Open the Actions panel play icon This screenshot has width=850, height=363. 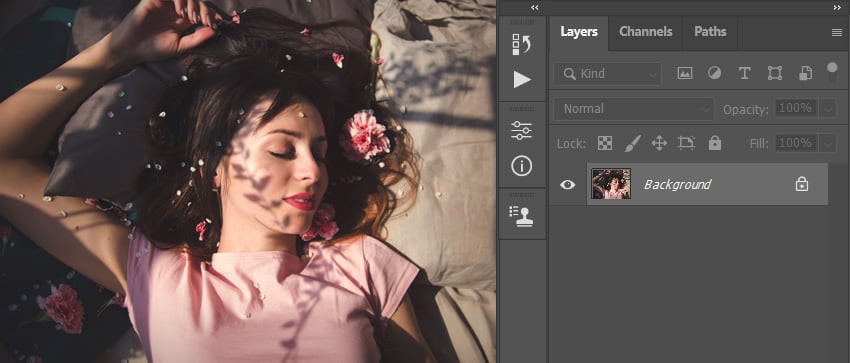tap(522, 80)
